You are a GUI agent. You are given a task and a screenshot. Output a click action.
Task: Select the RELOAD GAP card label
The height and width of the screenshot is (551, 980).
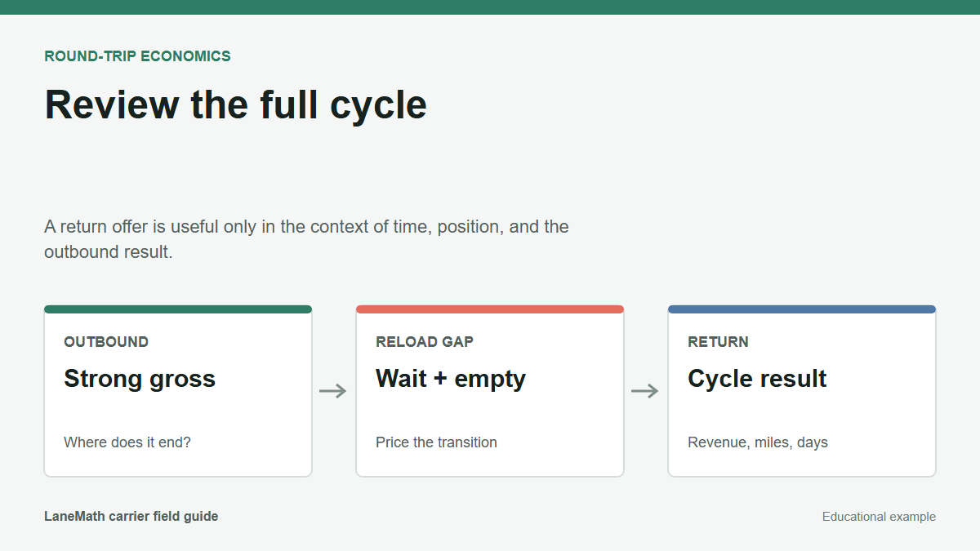425,342
